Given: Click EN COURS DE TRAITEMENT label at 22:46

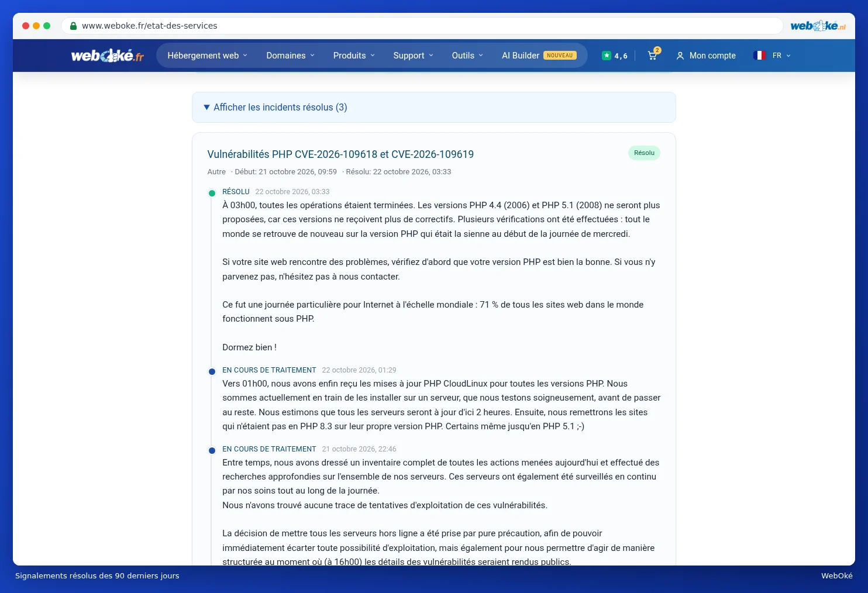Looking at the screenshot, I should 269,449.
